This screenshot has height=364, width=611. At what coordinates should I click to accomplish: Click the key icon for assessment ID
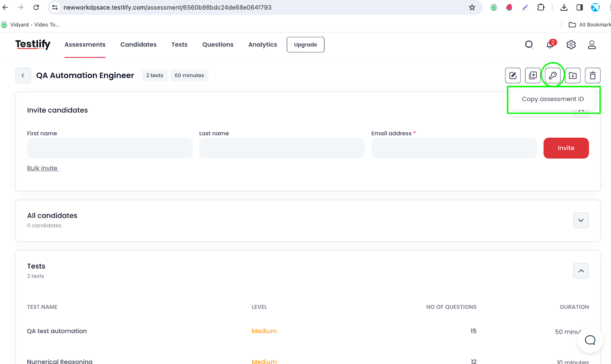coord(553,76)
